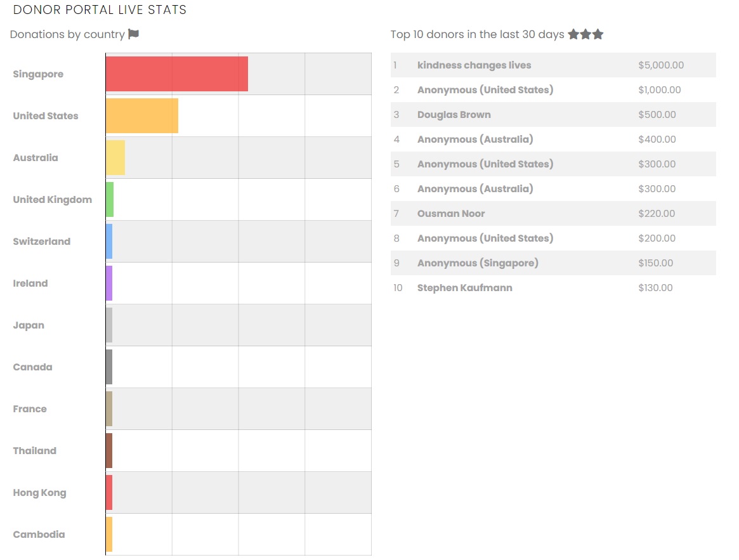Select the Hong Kong chart label
The image size is (739, 560).
(x=39, y=493)
